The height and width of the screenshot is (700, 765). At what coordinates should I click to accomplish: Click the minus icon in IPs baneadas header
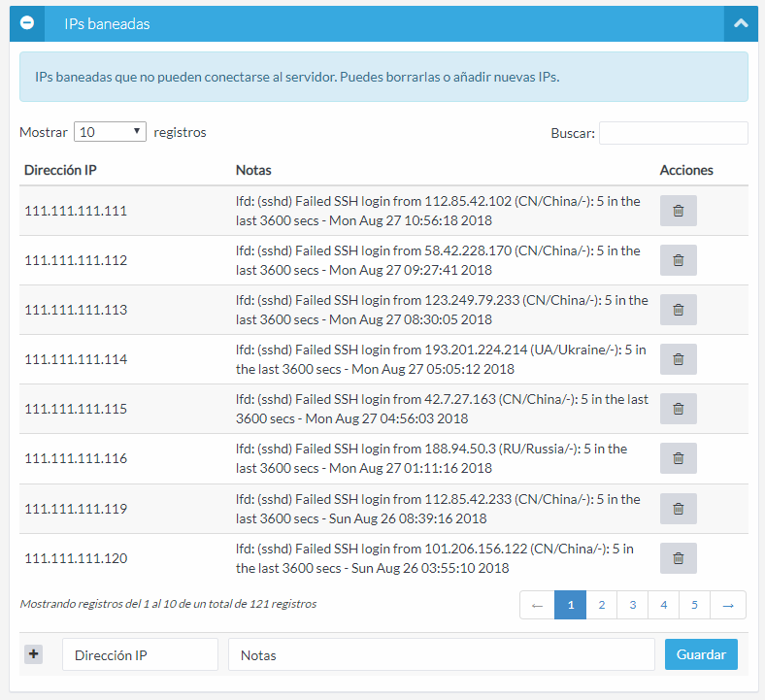tap(27, 23)
